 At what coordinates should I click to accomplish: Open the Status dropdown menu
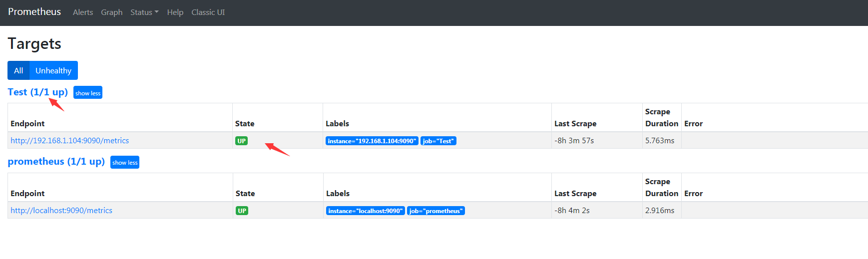click(144, 12)
